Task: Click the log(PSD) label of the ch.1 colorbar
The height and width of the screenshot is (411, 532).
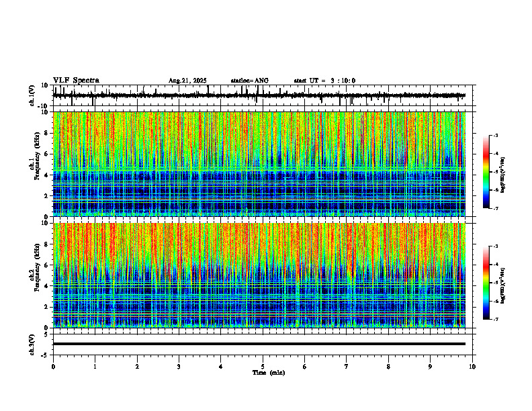Action: pyautogui.click(x=503, y=175)
